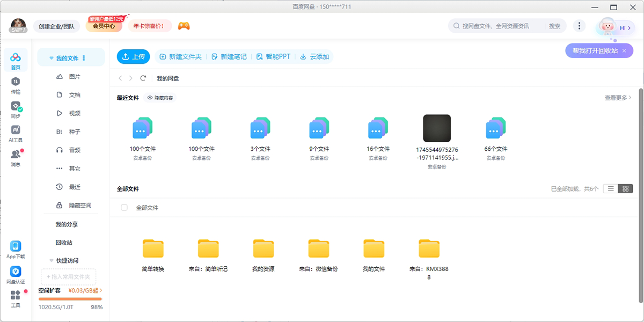The width and height of the screenshot is (644, 322).
Task: Open AI工具 in the left sidebar
Action: pos(16,134)
